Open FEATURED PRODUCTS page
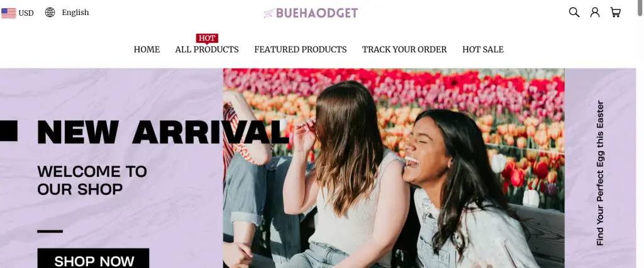644x268 pixels. pyautogui.click(x=300, y=49)
